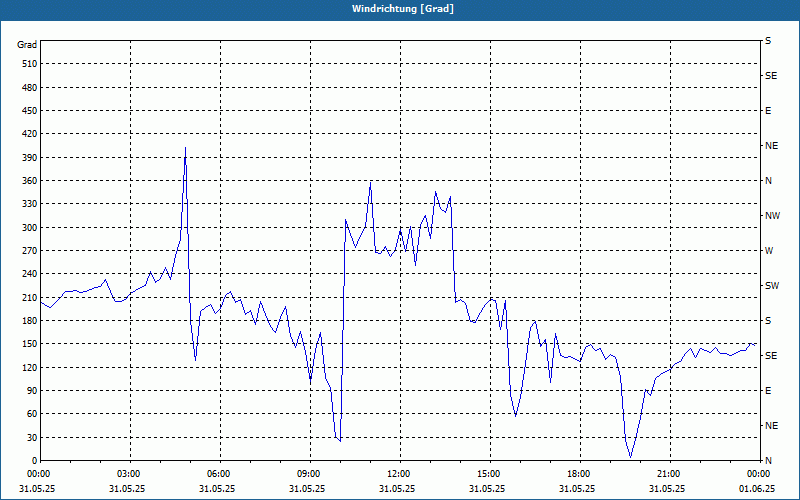Select the S compass label beside the 180 gridline
Viewport: 800px width, 500px height.
point(768,321)
